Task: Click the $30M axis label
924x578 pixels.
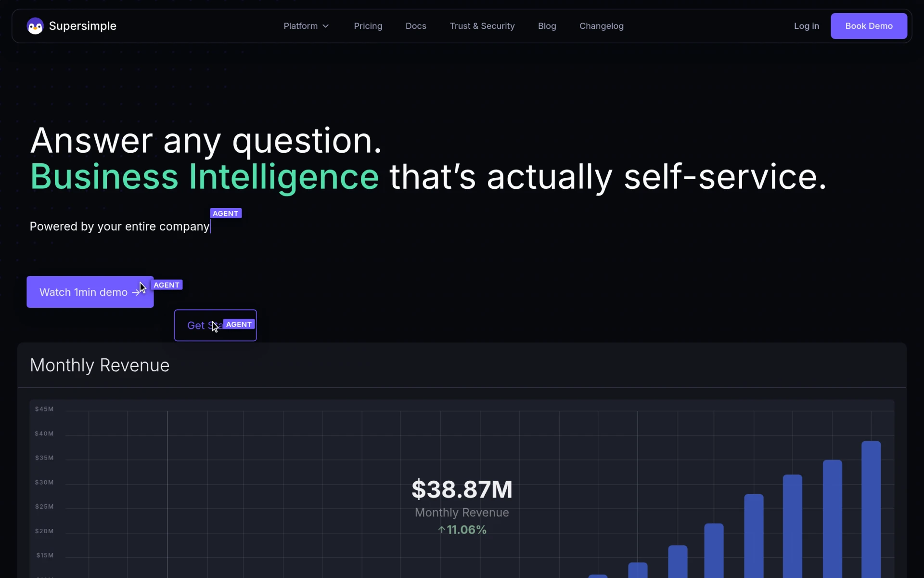Action: click(44, 482)
